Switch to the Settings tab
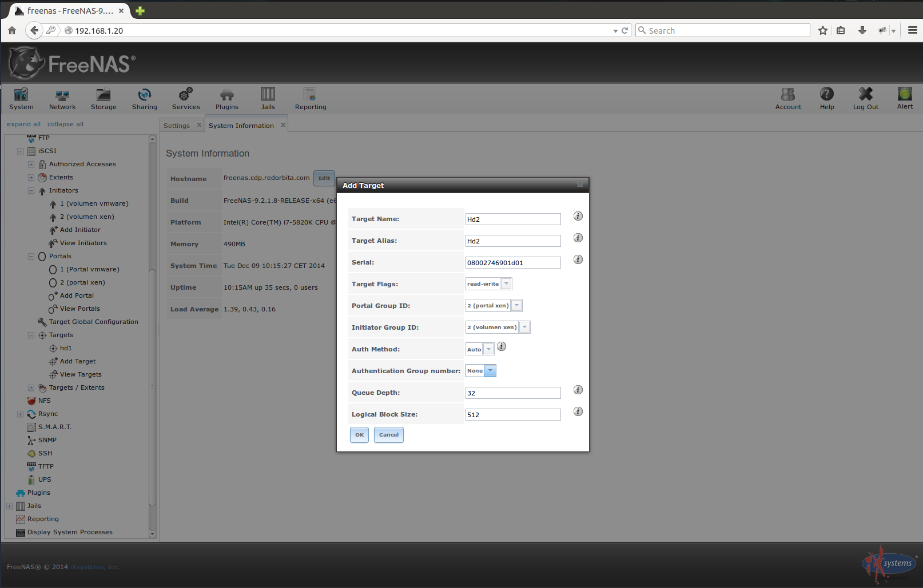923x588 pixels. 177,126
